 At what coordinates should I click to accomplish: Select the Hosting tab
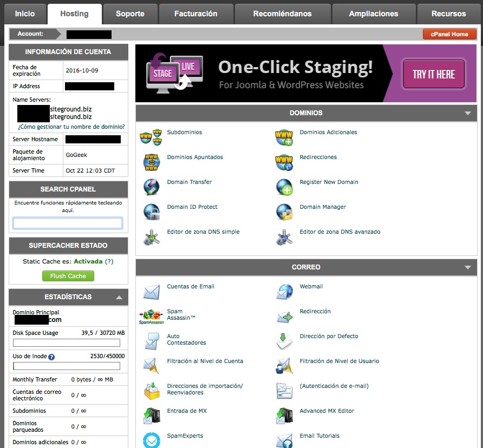(75, 14)
